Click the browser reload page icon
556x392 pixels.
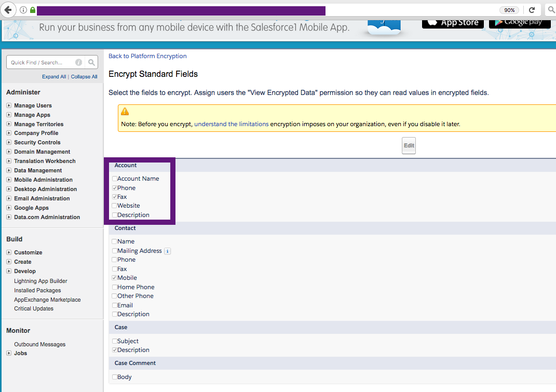click(x=532, y=10)
